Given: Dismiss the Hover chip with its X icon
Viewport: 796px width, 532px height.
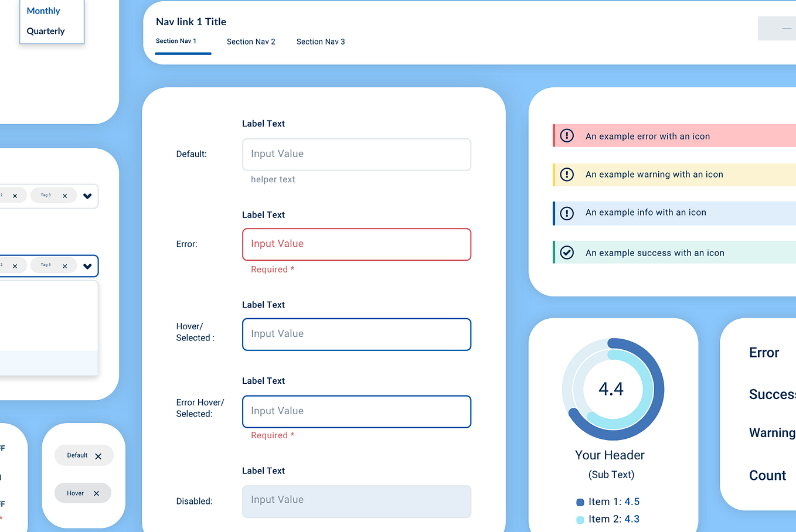Looking at the screenshot, I should 97,493.
